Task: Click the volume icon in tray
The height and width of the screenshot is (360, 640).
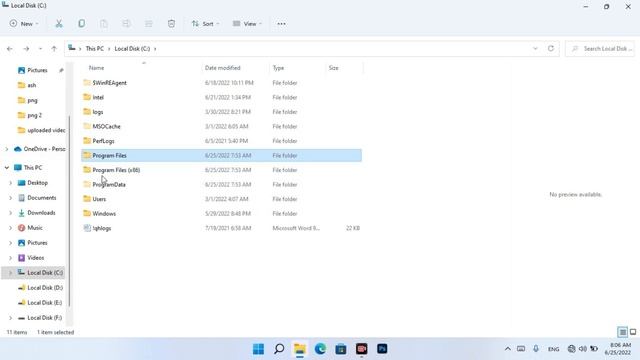Action: [583, 349]
